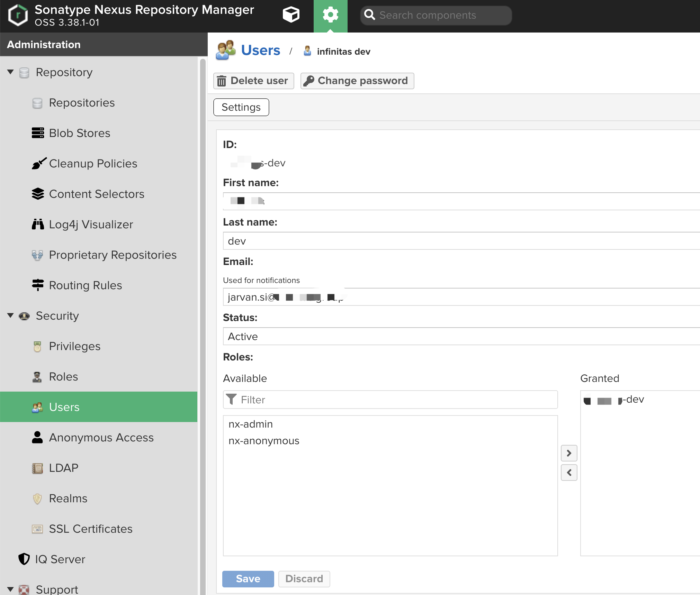700x595 pixels.
Task: Click the Realms shield icon
Action: 37,498
